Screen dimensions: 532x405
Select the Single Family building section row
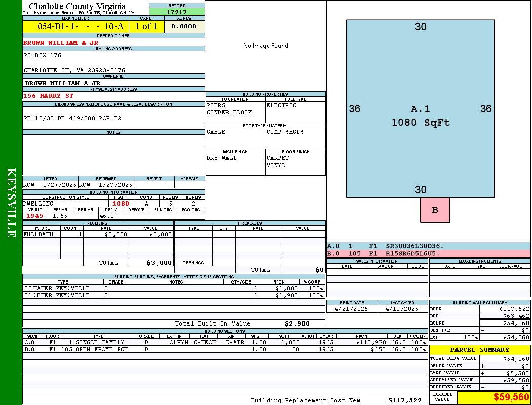point(224,342)
